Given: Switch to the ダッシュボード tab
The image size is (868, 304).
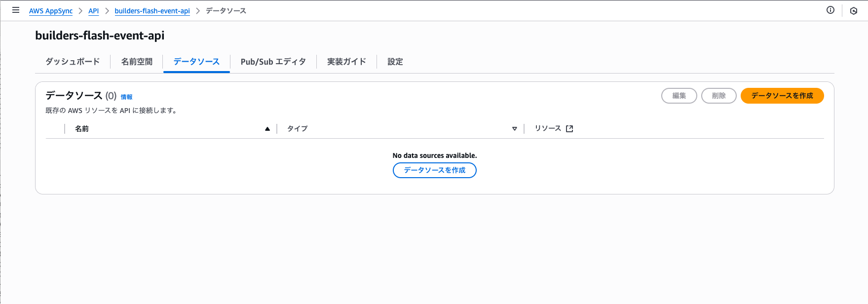Looking at the screenshot, I should tap(73, 62).
